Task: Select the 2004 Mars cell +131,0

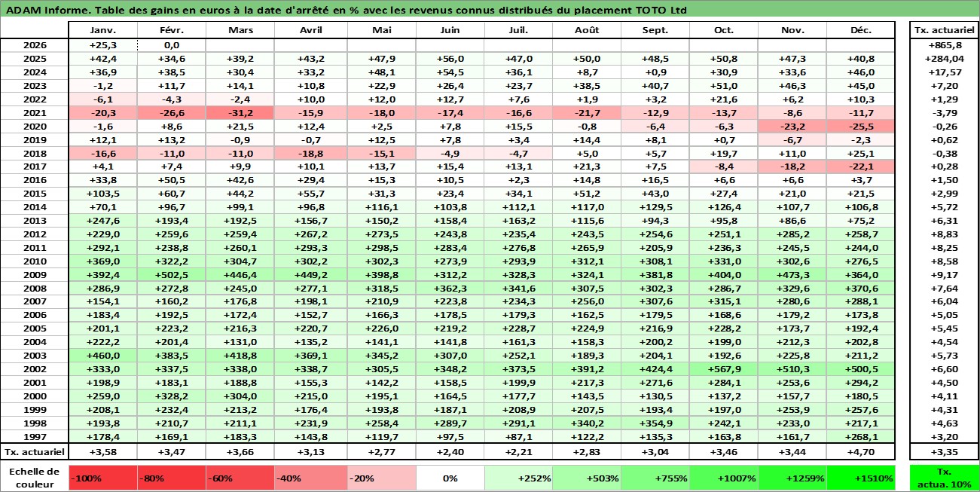Action: [x=240, y=342]
